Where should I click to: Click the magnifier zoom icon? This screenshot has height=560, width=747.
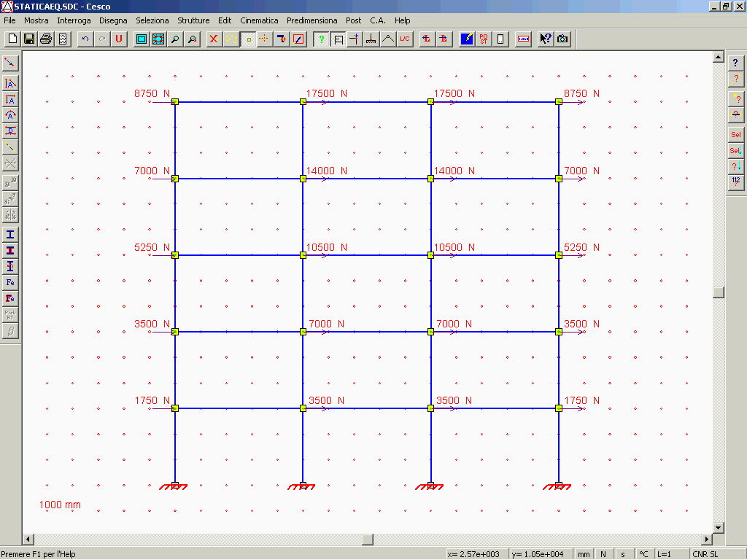[x=175, y=39]
